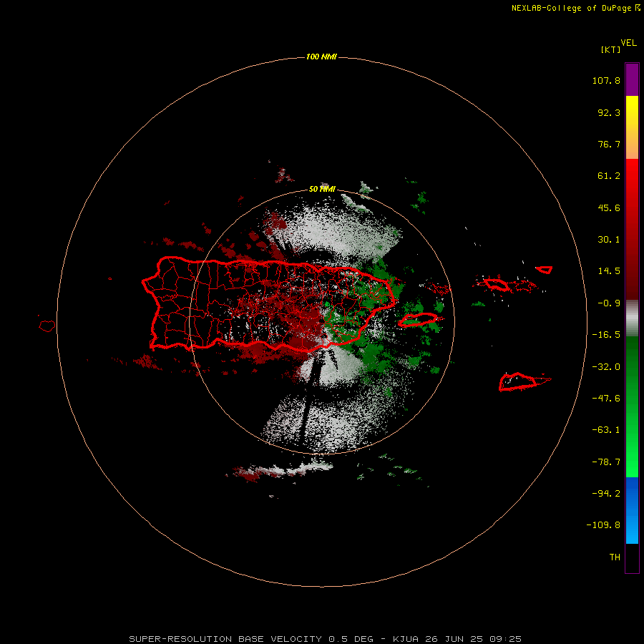The image size is (644, 644).
Task: Click the -94.2 velocity scale value
Action: pos(606,493)
